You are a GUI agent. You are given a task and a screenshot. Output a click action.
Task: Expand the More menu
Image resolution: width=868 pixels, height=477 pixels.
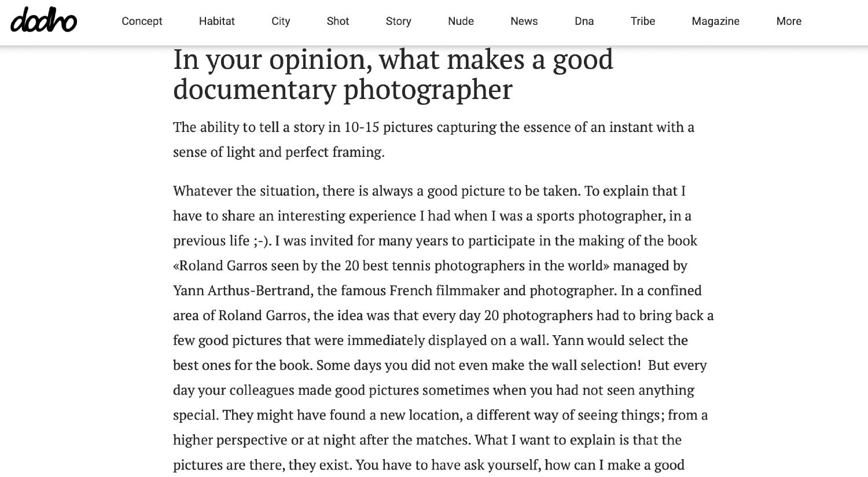pos(789,21)
